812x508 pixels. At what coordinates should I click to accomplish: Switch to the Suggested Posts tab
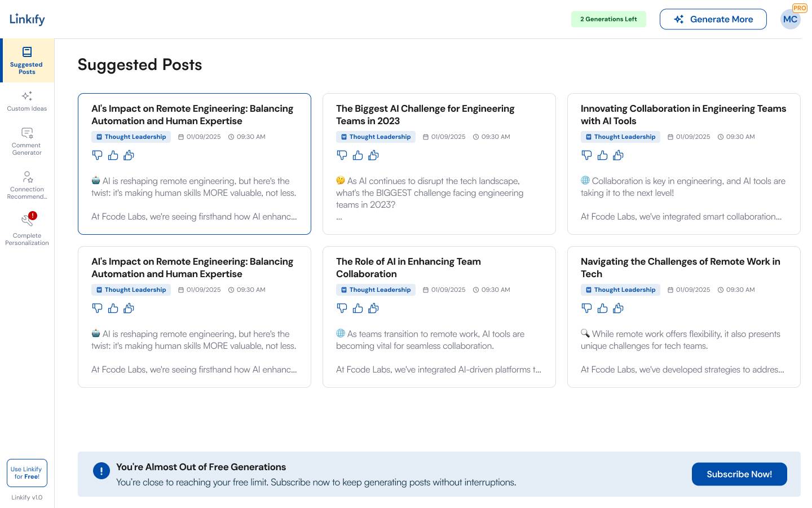(x=27, y=60)
